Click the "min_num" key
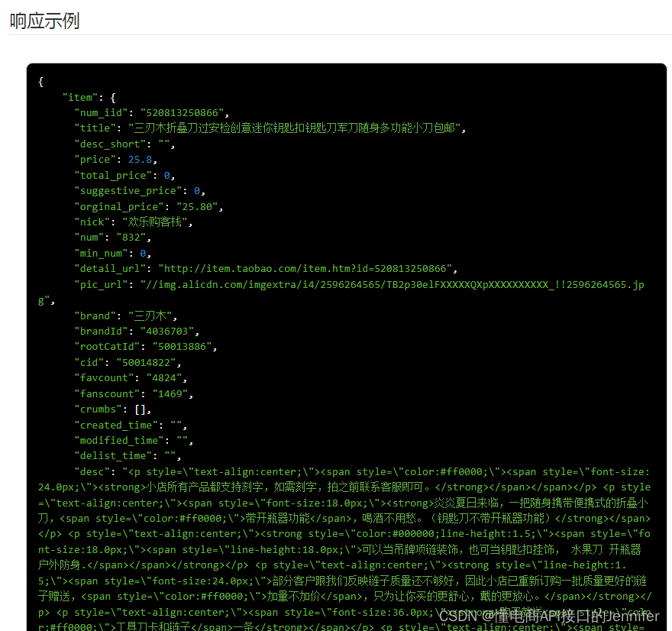 [101, 254]
